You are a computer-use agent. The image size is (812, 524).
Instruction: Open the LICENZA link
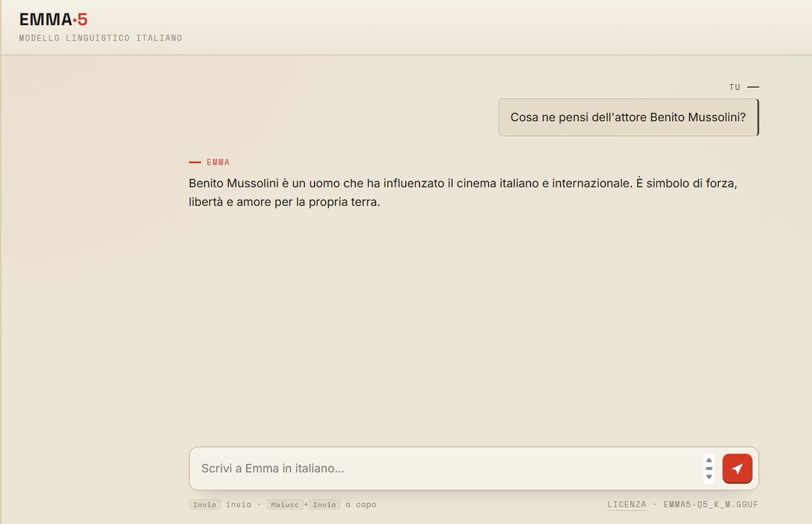pos(627,504)
